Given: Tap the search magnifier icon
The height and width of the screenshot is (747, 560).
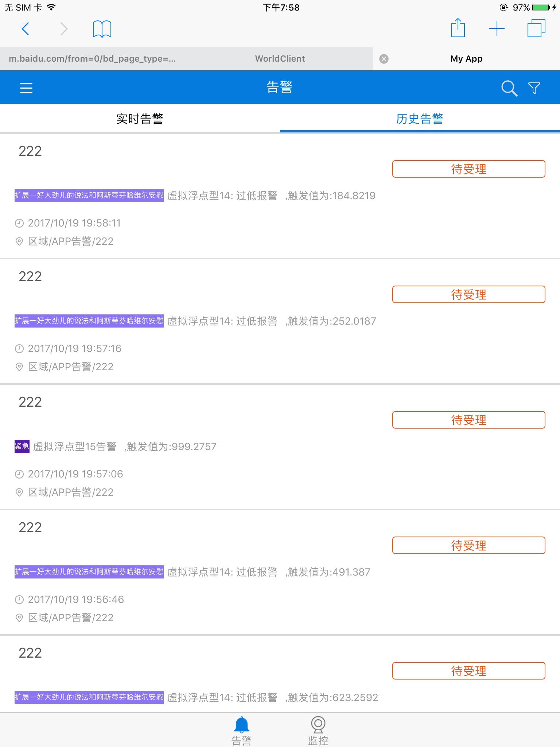Looking at the screenshot, I should [x=509, y=88].
